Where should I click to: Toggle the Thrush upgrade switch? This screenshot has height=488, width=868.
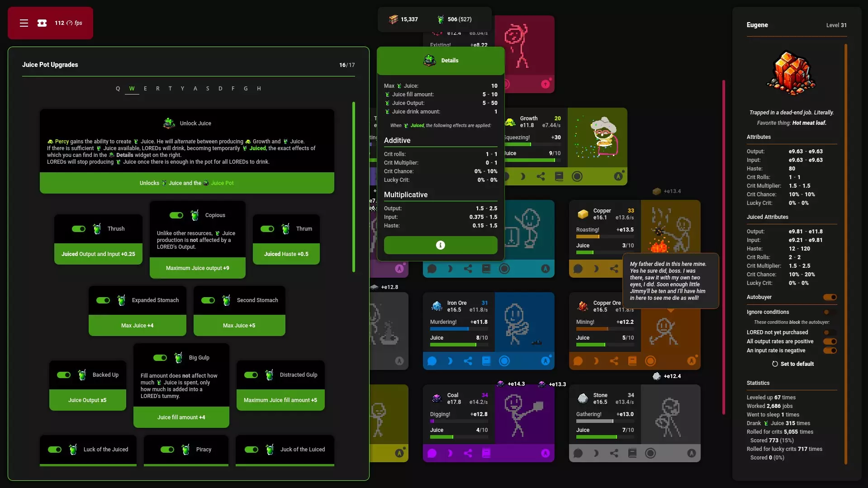[79, 229]
